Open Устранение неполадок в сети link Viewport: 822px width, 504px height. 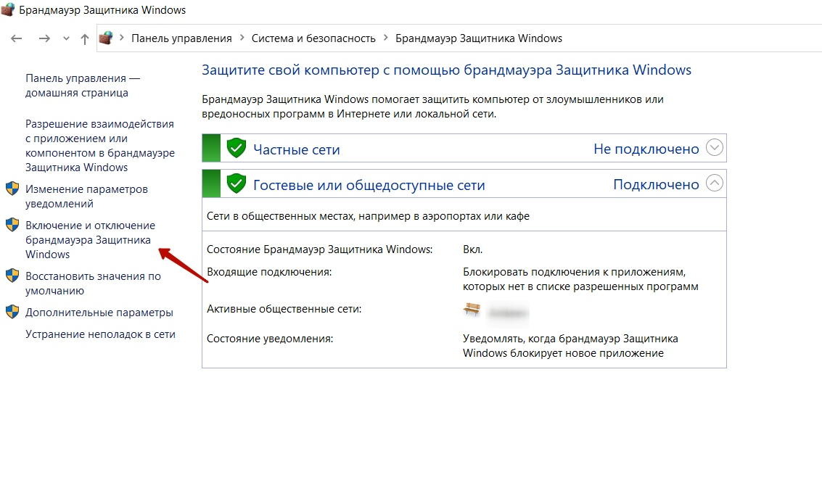pyautogui.click(x=100, y=334)
